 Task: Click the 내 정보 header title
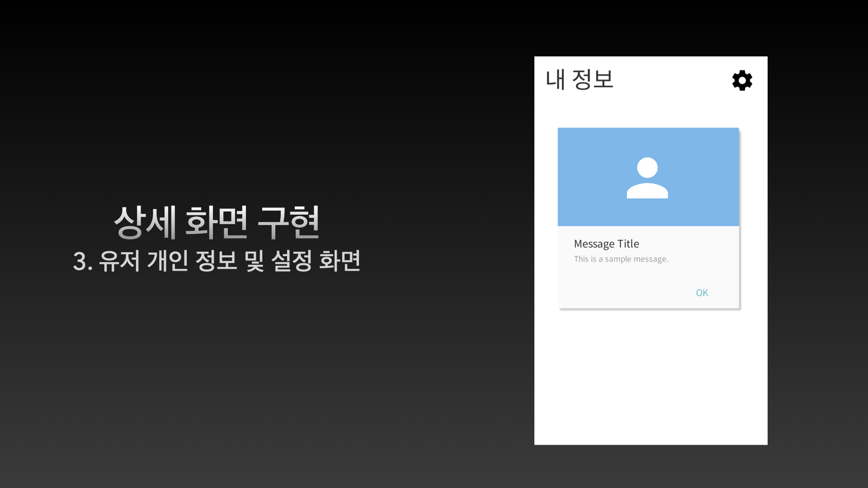(x=579, y=80)
